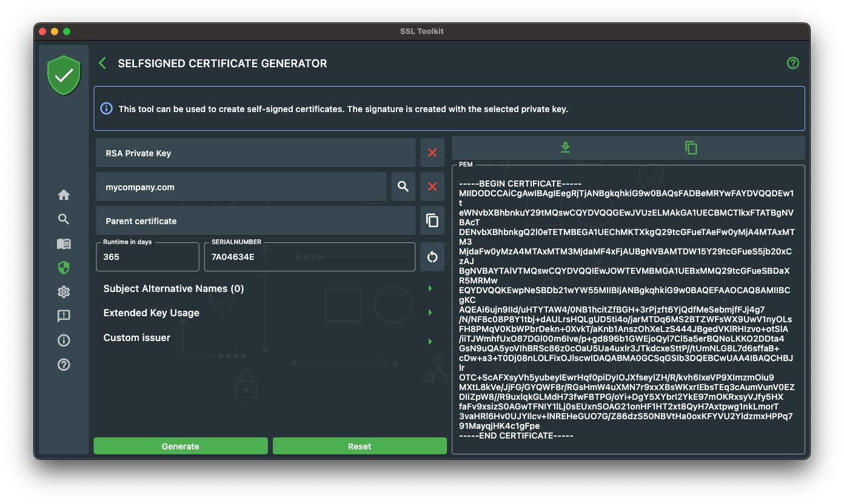Copy the PEM output to clipboard

(691, 148)
